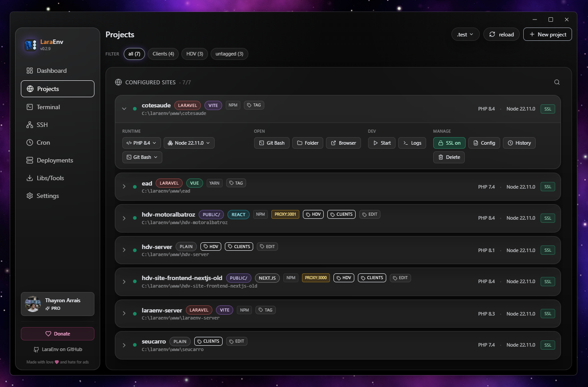Open cotesaude Folder
The image size is (588, 387).
coord(308,143)
